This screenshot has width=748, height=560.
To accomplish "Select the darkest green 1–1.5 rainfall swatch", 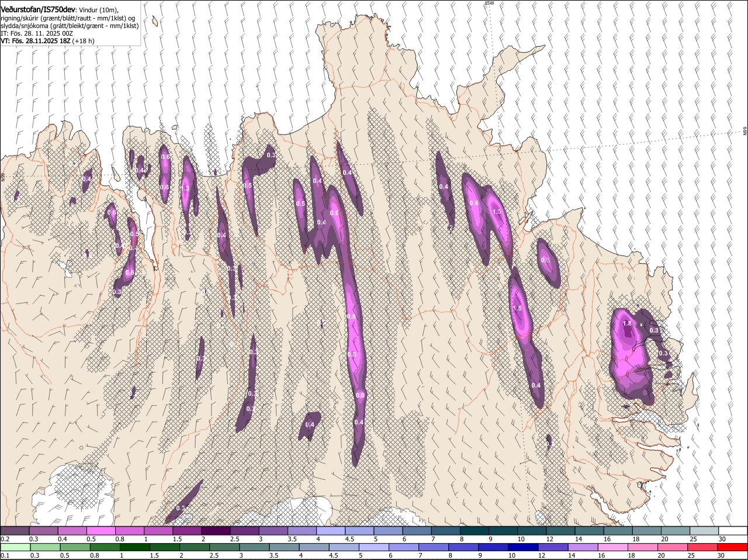I will 135,547.
